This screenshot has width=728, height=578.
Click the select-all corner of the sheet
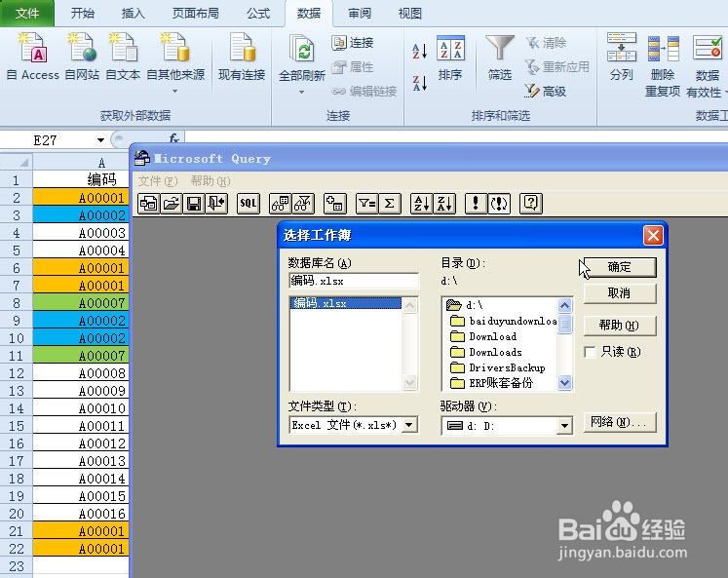17,163
